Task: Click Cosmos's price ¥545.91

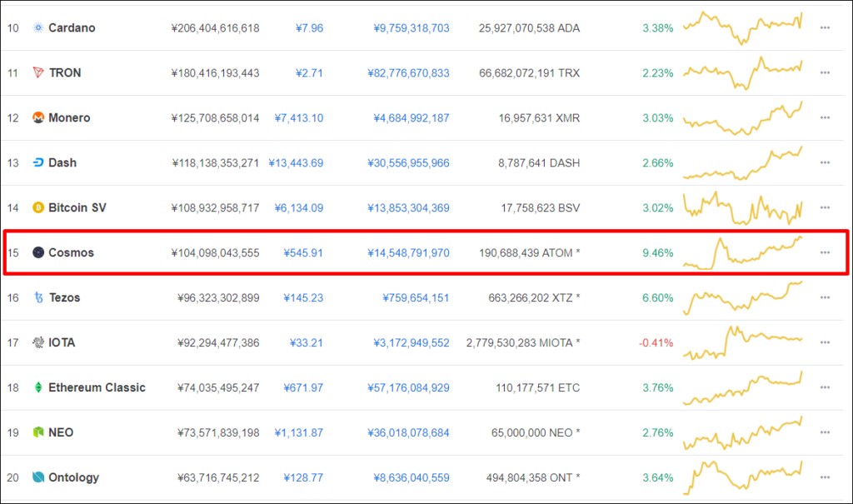Action: pos(303,253)
